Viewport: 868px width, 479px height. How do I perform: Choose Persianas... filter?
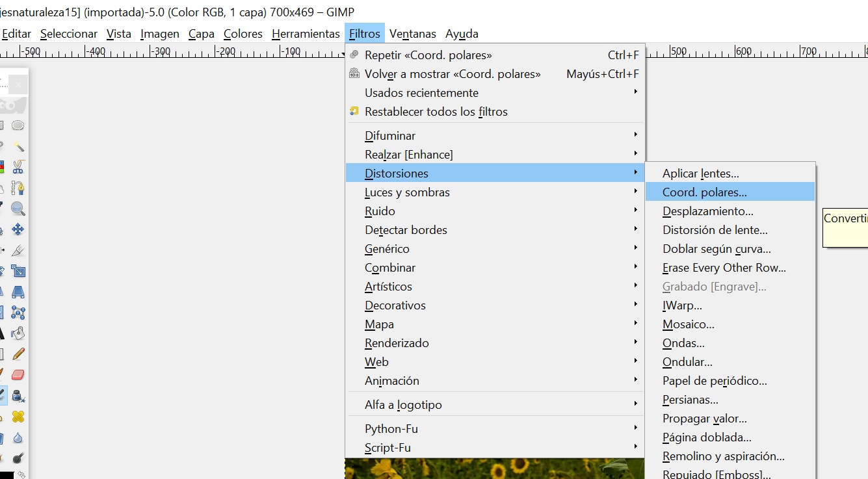coord(730,399)
